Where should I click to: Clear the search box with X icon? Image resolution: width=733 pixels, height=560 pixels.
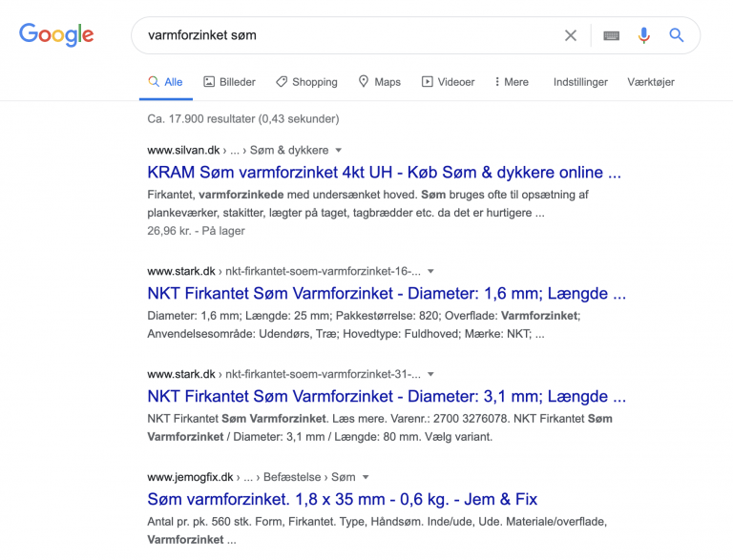(571, 35)
